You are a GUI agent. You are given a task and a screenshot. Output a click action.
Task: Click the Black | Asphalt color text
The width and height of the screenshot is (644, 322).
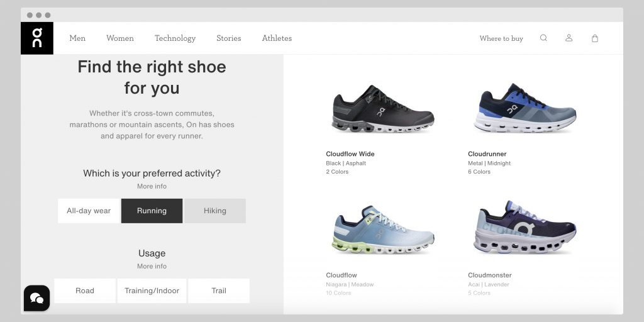click(x=346, y=163)
